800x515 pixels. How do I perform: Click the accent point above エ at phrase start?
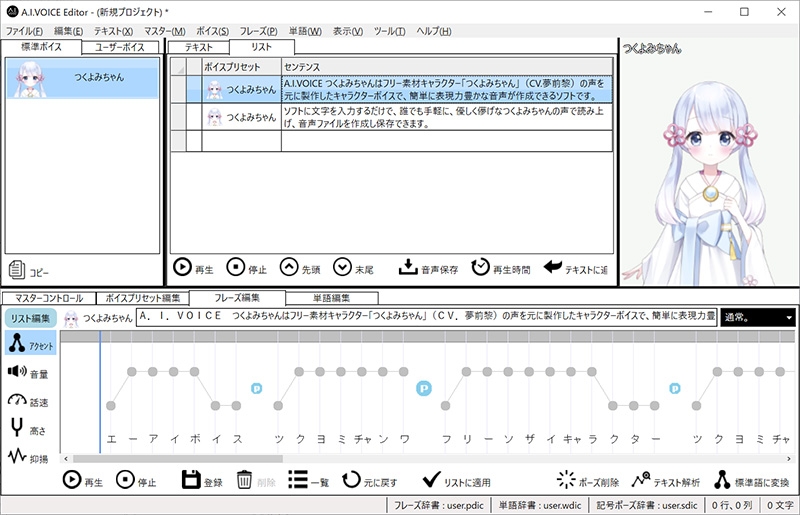click(x=111, y=406)
